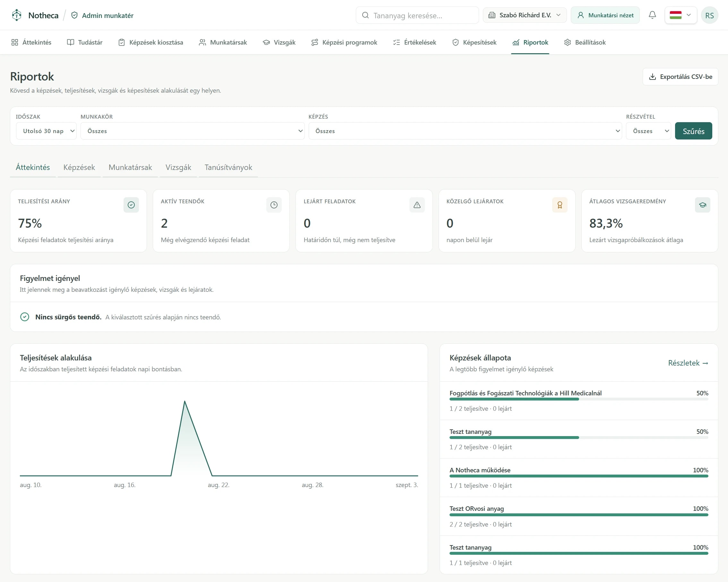Click the warning icon on Lejárt feladatok card

[x=417, y=205]
